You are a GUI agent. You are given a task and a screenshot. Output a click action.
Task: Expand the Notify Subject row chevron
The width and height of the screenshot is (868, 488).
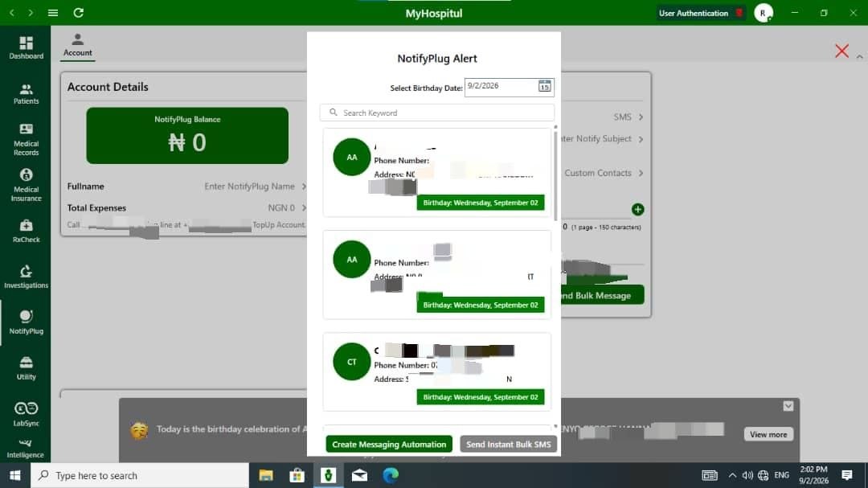[x=641, y=139]
